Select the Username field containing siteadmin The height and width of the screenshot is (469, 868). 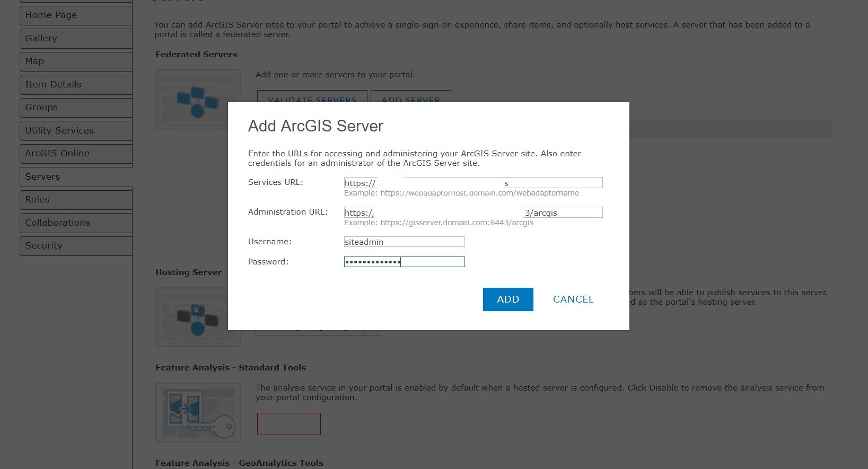point(404,242)
